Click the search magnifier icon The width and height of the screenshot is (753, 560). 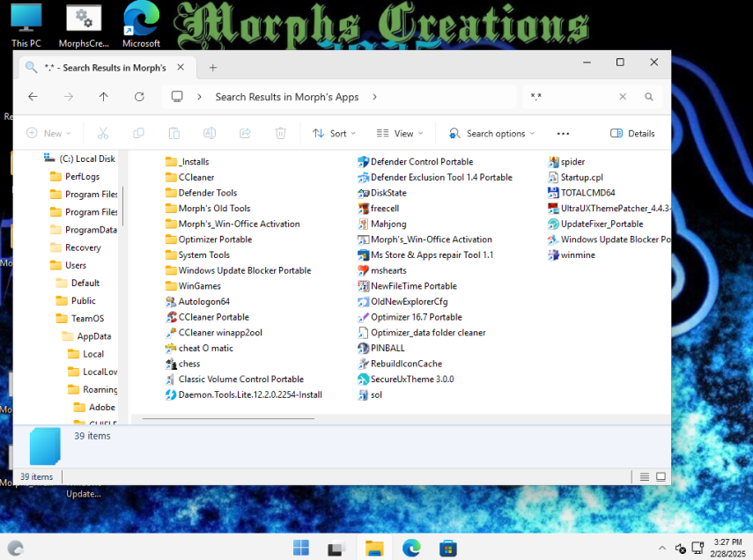coord(649,97)
